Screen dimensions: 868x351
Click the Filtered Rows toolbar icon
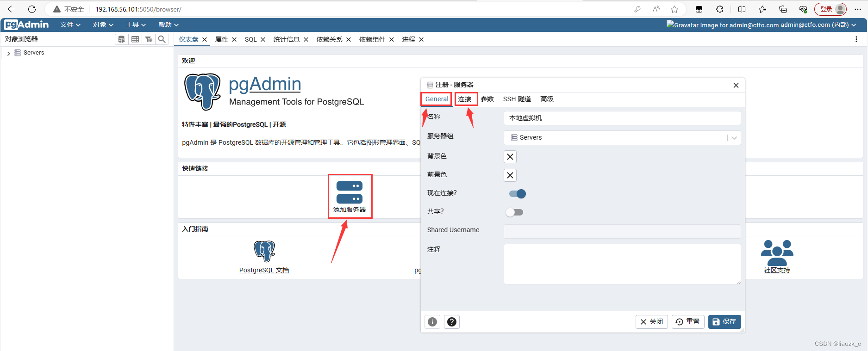[x=149, y=39]
